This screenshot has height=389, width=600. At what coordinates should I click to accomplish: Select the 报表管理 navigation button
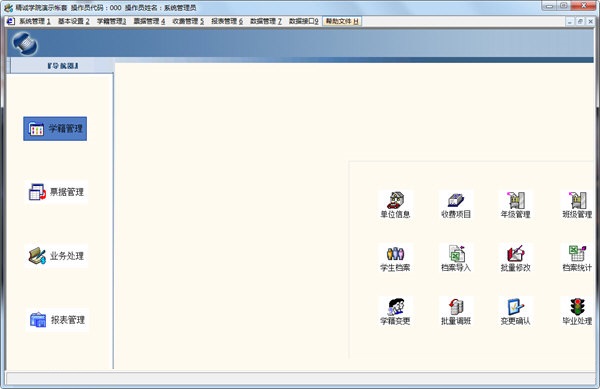click(x=57, y=320)
